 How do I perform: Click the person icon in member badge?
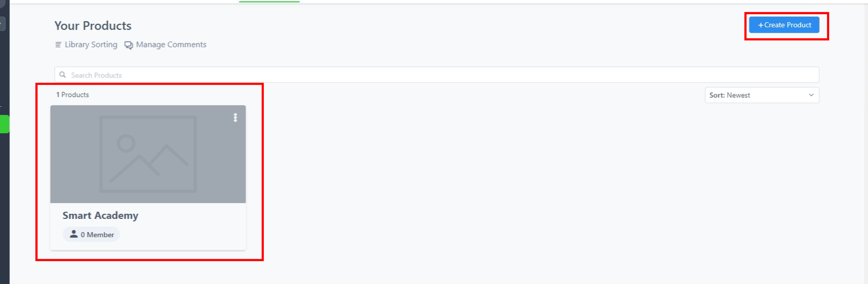pos(74,234)
